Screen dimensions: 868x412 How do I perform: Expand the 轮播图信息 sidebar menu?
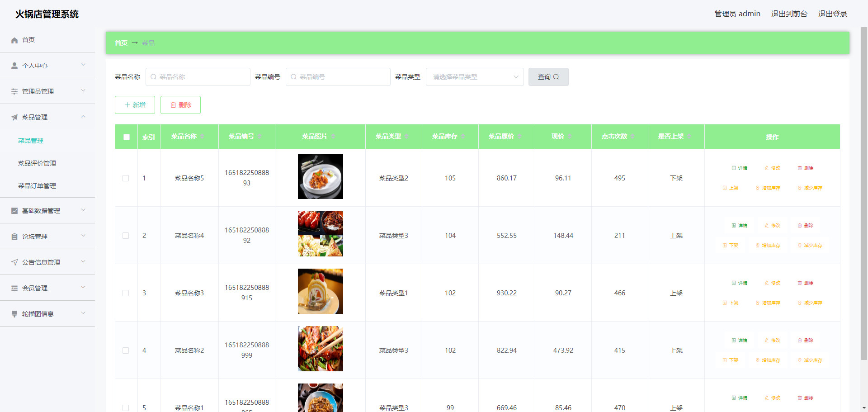[x=47, y=314]
